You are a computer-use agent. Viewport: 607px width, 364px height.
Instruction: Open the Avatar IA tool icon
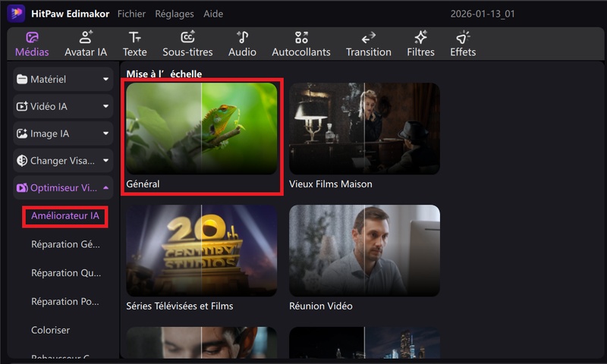pos(86,37)
